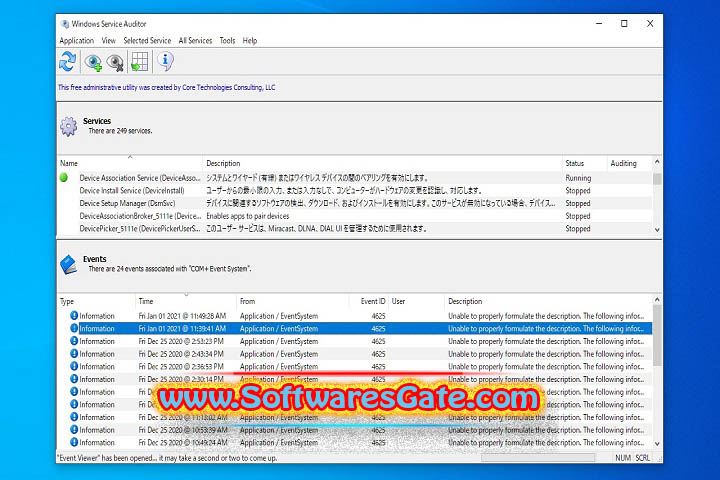Click the add auditing eye icon

pos(93,62)
